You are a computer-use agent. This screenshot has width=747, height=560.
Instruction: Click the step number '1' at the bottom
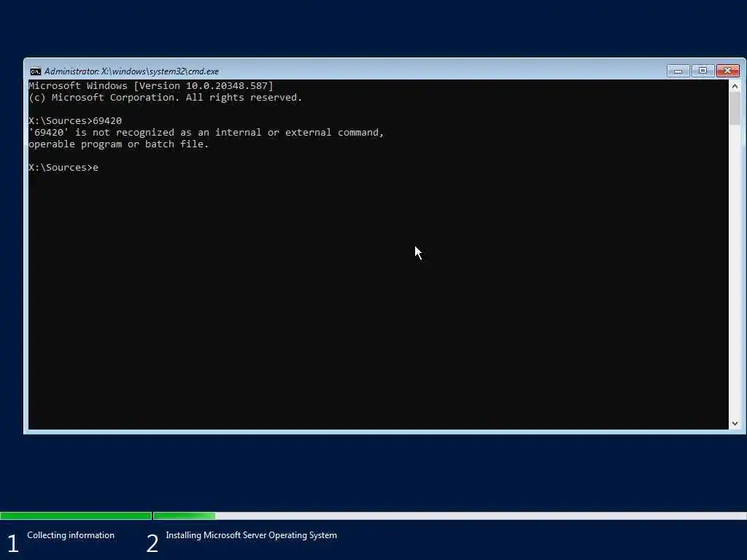tap(13, 543)
